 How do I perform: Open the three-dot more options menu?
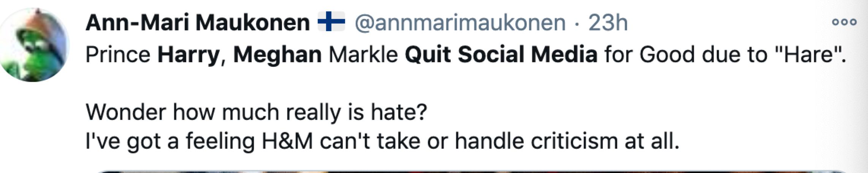pos(844,22)
